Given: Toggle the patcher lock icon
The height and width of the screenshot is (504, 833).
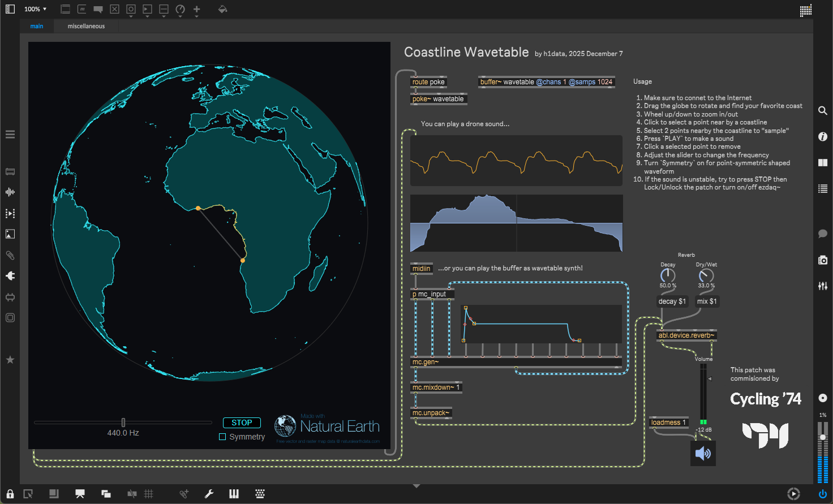Looking at the screenshot, I should [10, 494].
